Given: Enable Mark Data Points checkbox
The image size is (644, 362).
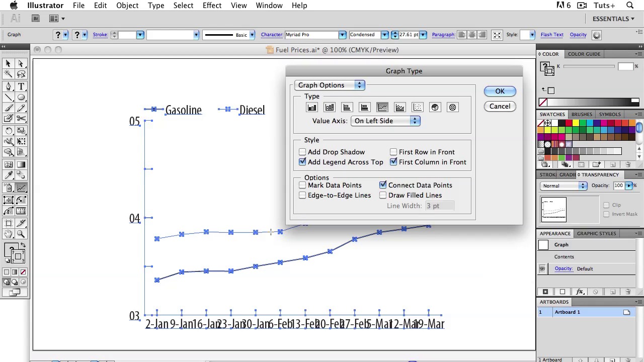Looking at the screenshot, I should (x=302, y=185).
